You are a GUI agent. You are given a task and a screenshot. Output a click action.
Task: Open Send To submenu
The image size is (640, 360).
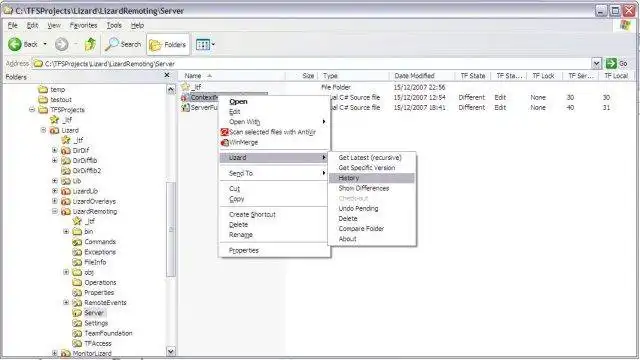pos(274,173)
